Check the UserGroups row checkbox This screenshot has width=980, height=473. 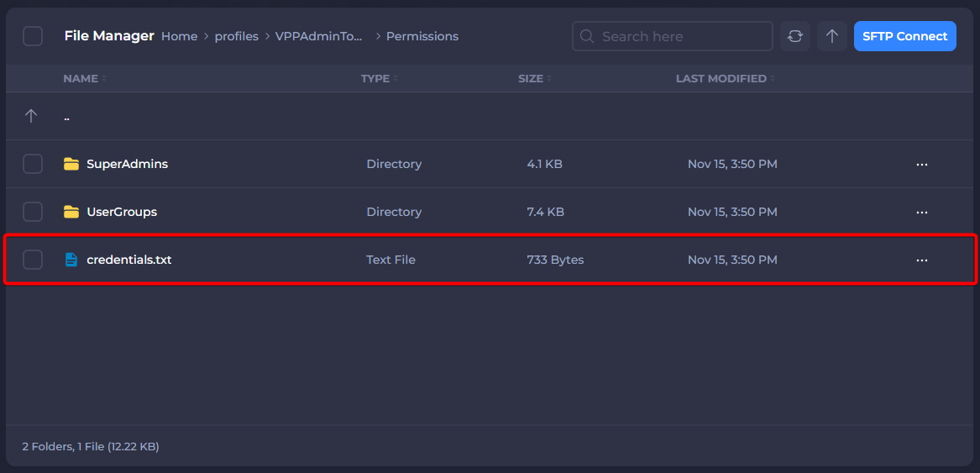(33, 212)
